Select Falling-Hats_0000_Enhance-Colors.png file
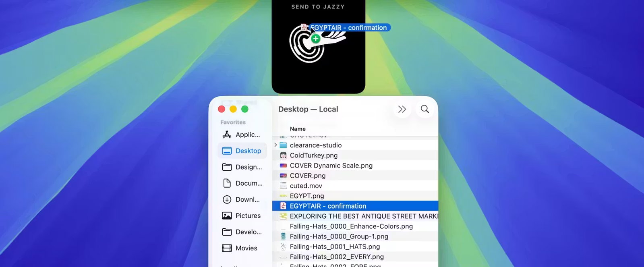The height and width of the screenshot is (267, 644). tap(355, 226)
